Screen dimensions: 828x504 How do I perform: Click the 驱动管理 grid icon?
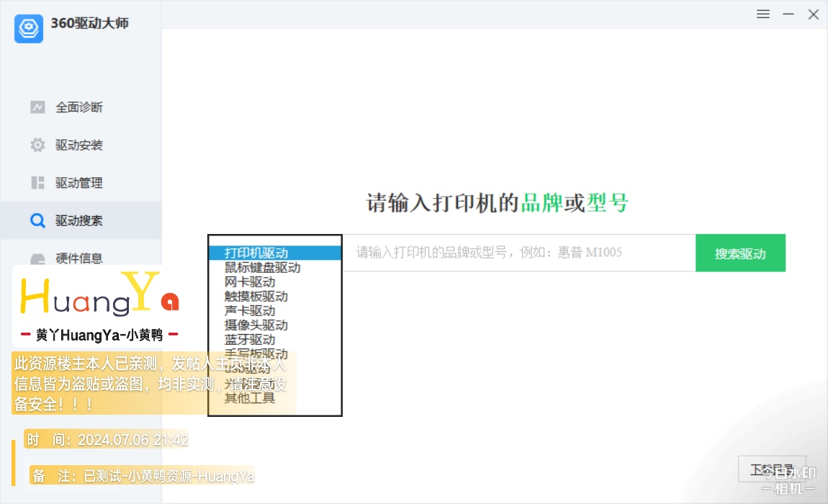point(37,183)
